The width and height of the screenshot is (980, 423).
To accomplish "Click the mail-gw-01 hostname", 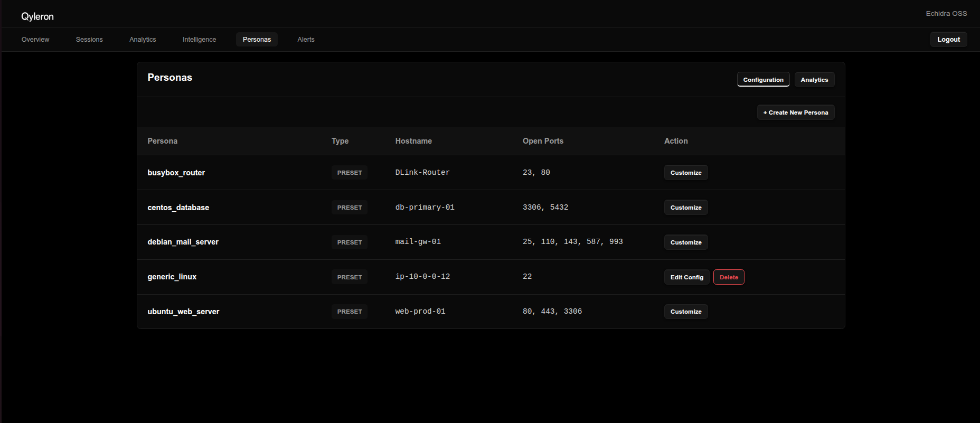I will [x=418, y=242].
